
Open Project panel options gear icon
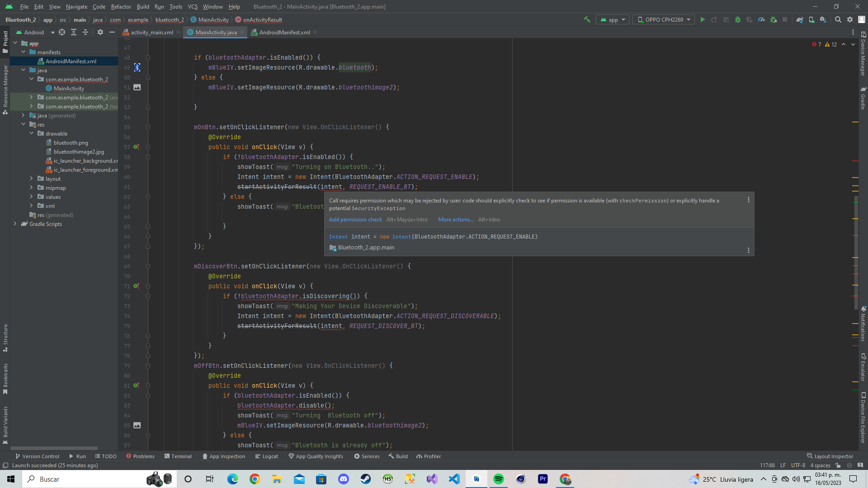pyautogui.click(x=100, y=32)
